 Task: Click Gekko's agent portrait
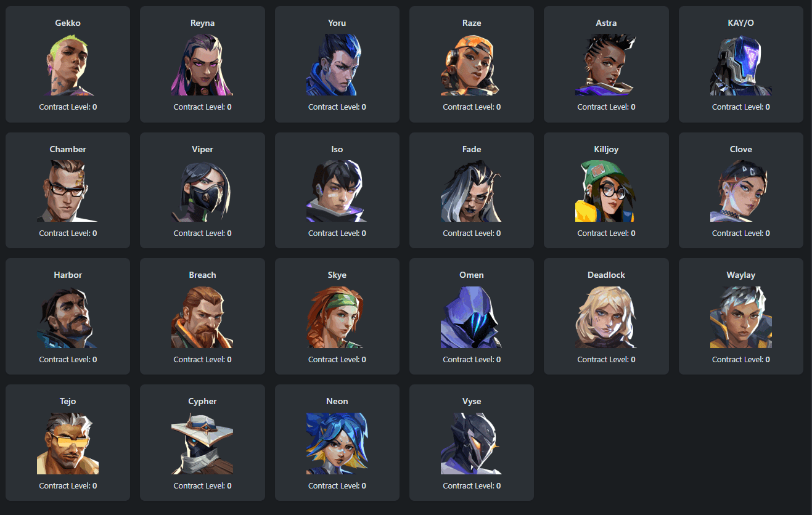pos(68,65)
